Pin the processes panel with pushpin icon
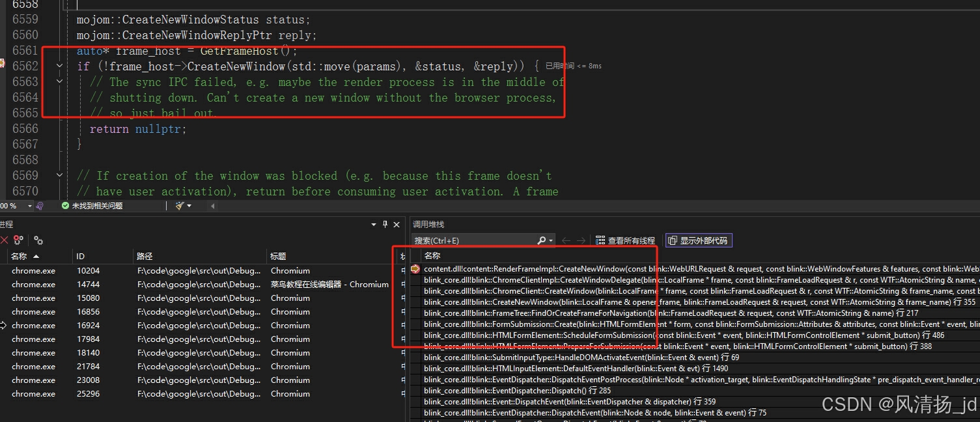Viewport: 980px width, 422px height. (x=385, y=225)
